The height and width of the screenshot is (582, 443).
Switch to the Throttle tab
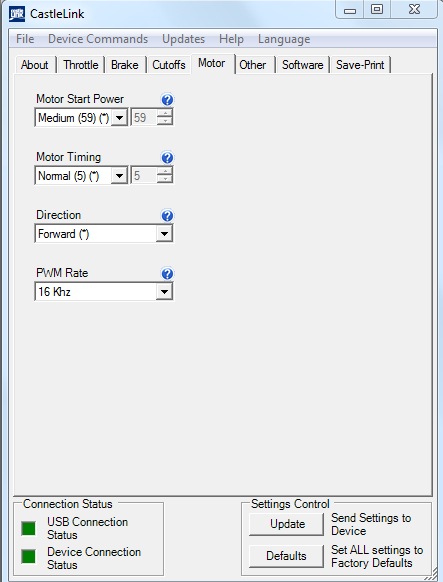[81, 65]
